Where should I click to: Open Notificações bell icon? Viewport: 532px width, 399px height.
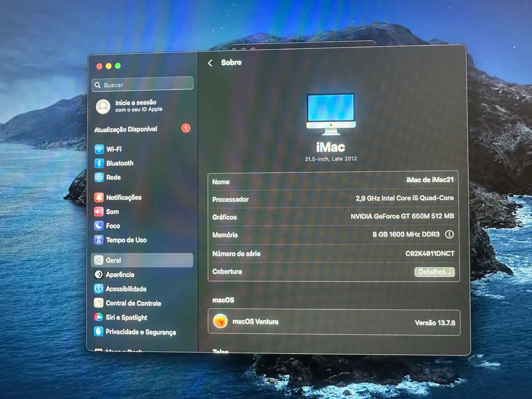click(x=99, y=197)
